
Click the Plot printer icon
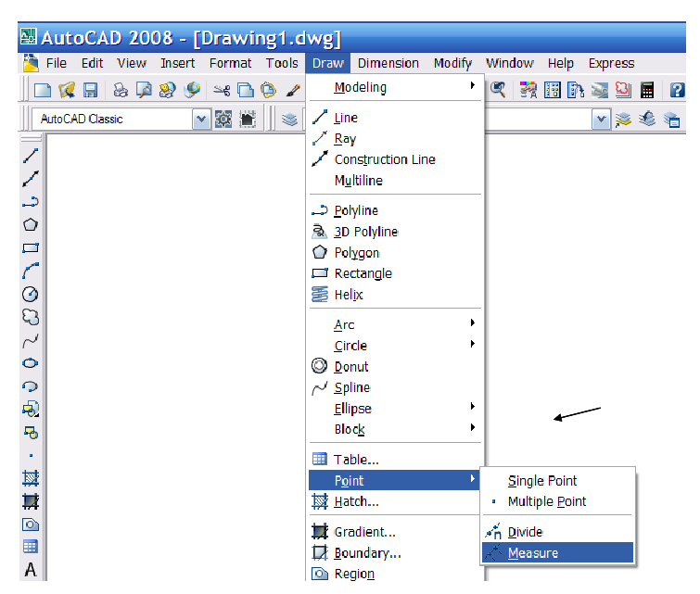121,90
